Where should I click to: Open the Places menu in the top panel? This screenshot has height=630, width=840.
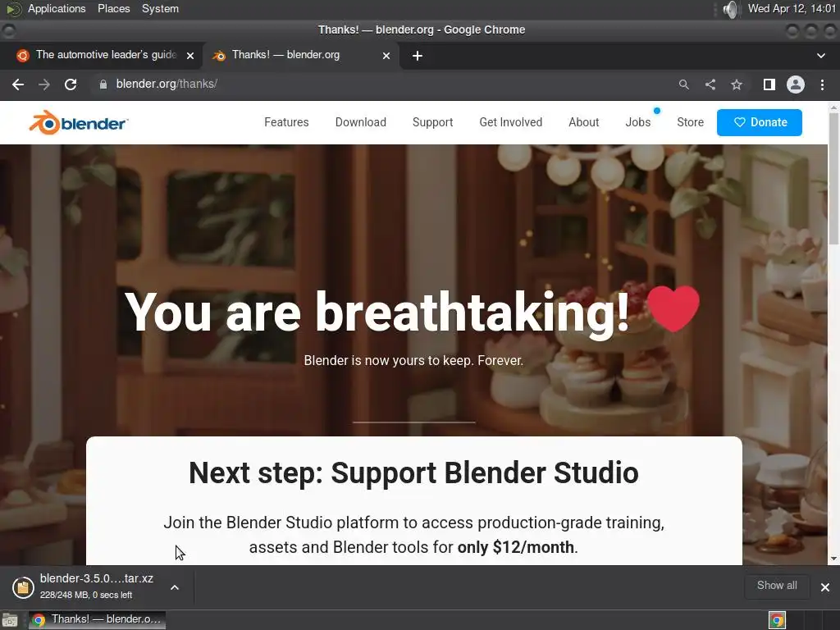(x=113, y=8)
